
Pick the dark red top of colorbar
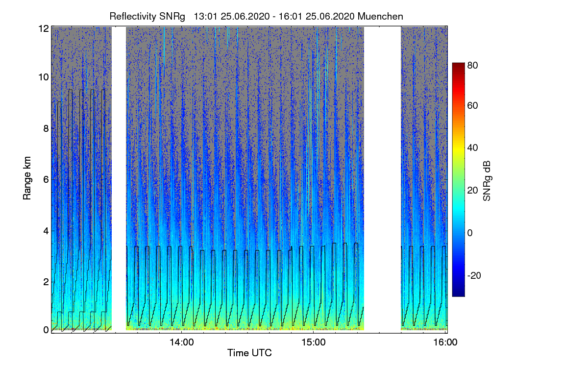coord(458,67)
